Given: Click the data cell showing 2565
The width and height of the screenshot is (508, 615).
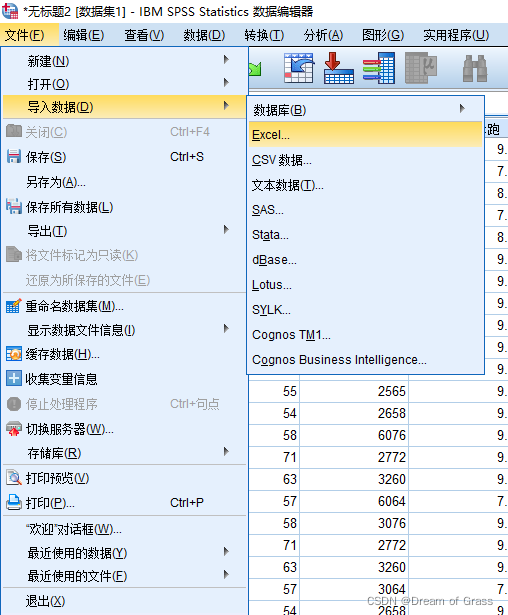Looking at the screenshot, I should [354, 391].
